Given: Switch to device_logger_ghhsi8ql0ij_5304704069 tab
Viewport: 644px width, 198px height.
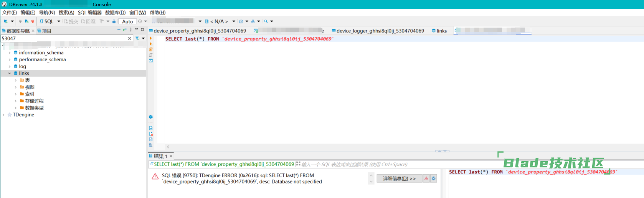Looking at the screenshot, I should pos(380,31).
